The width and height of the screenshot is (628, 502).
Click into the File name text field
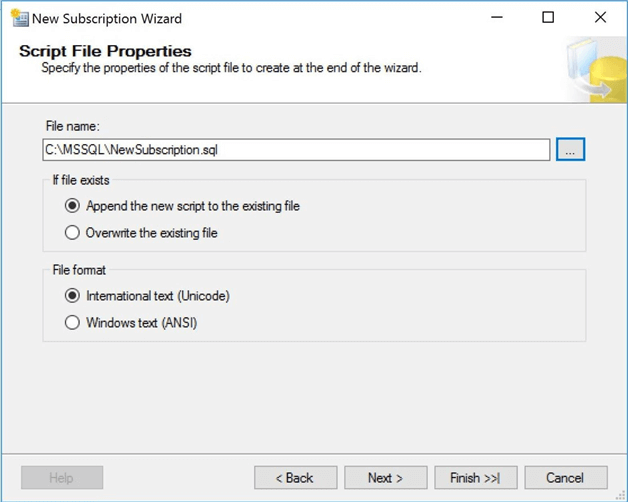[296, 149]
